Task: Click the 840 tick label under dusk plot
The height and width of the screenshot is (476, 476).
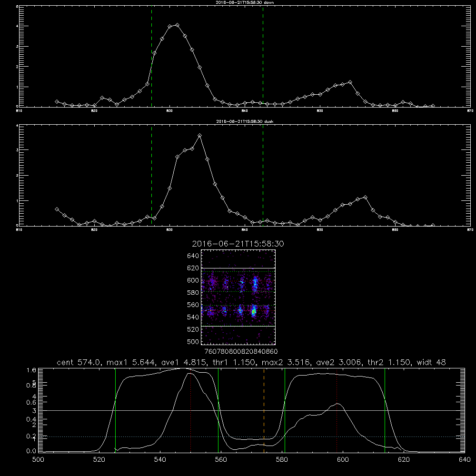Action: [245, 230]
